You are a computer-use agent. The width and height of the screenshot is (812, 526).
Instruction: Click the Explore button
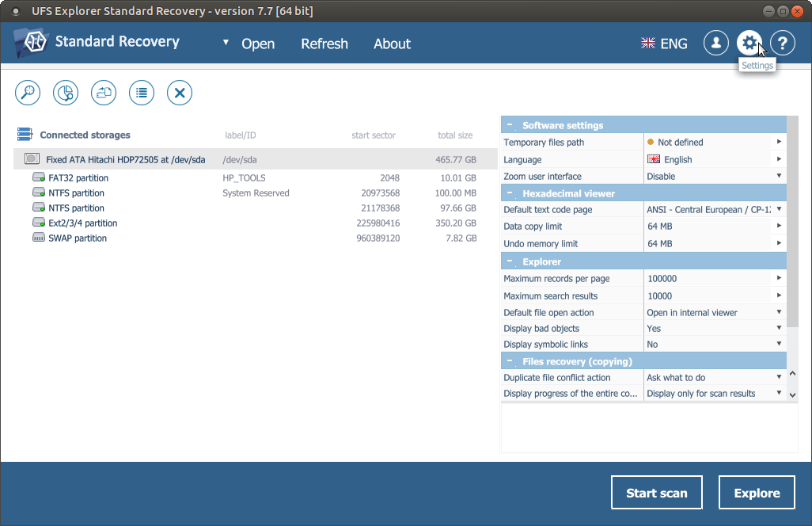click(757, 493)
